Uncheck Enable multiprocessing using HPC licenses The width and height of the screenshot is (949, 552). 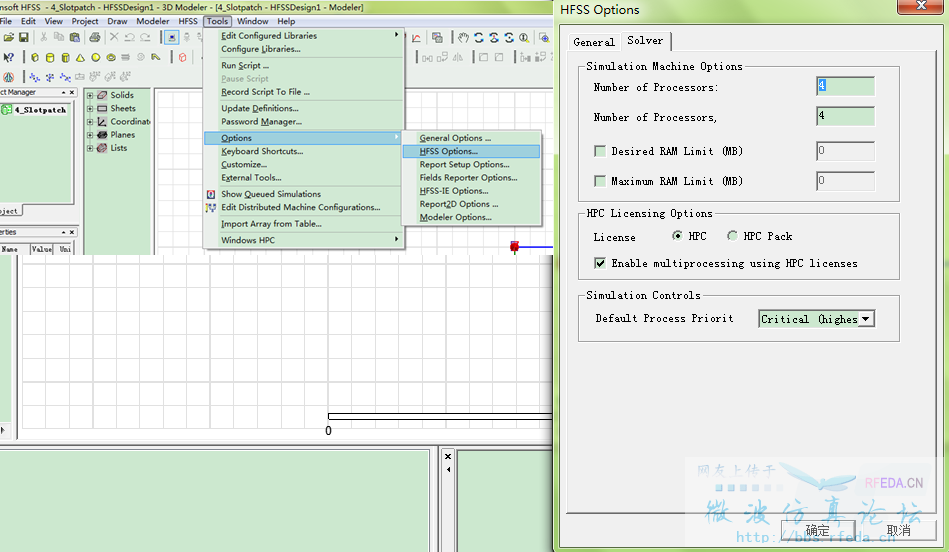[600, 263]
